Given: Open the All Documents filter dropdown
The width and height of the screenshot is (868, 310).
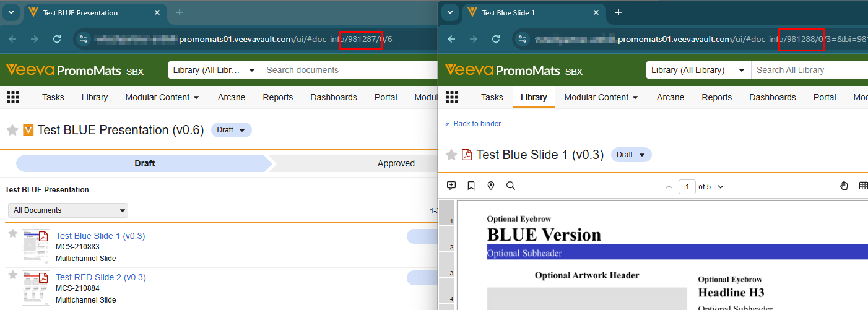Looking at the screenshot, I should pyautogui.click(x=67, y=210).
